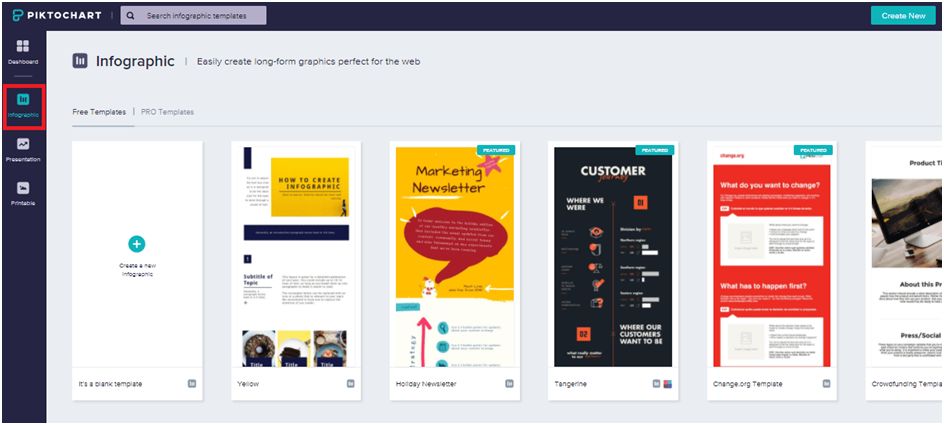
Task: Click the plus icon to create infographic
Action: (137, 243)
